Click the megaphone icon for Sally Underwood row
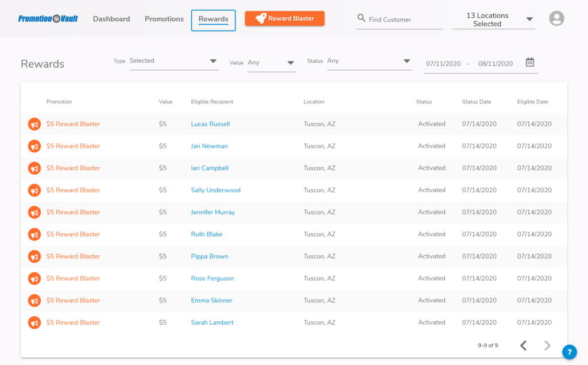This screenshot has width=588, height=365. [34, 190]
